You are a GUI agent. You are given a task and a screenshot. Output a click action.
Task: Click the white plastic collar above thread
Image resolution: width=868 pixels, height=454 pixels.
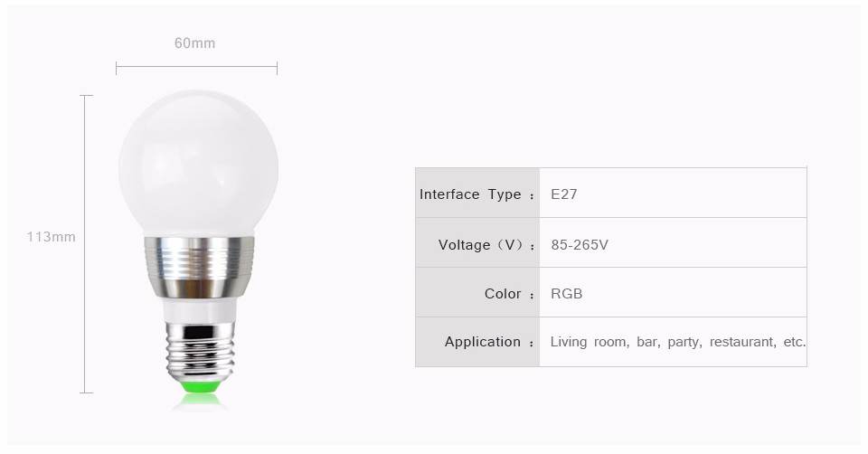click(x=199, y=310)
